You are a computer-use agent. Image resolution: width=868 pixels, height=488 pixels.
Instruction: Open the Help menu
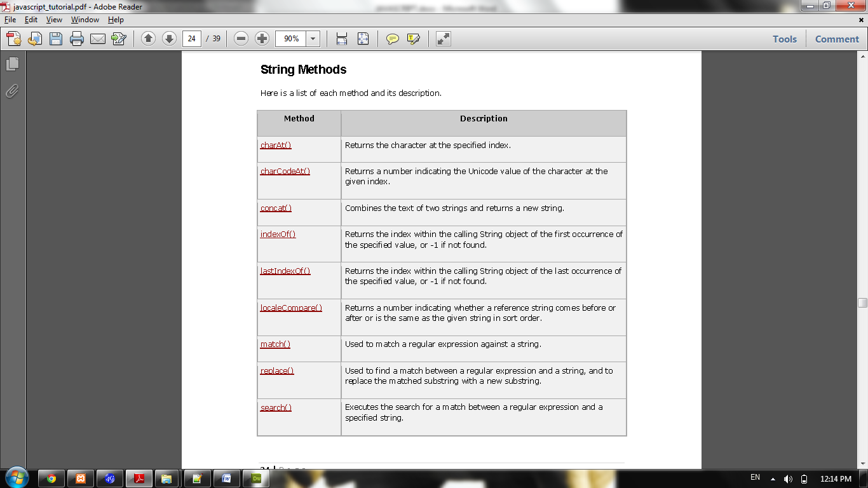116,20
